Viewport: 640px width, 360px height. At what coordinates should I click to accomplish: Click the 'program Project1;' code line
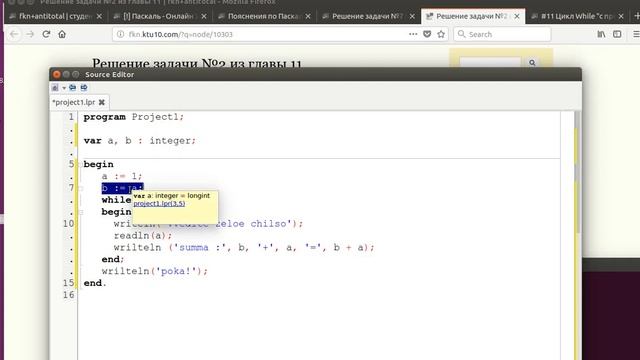[134, 117]
